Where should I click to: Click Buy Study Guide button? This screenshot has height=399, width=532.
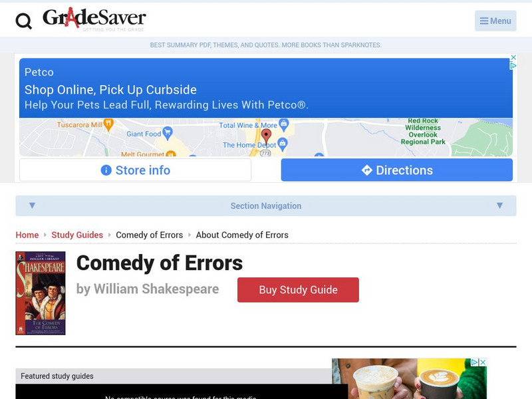coord(298,290)
